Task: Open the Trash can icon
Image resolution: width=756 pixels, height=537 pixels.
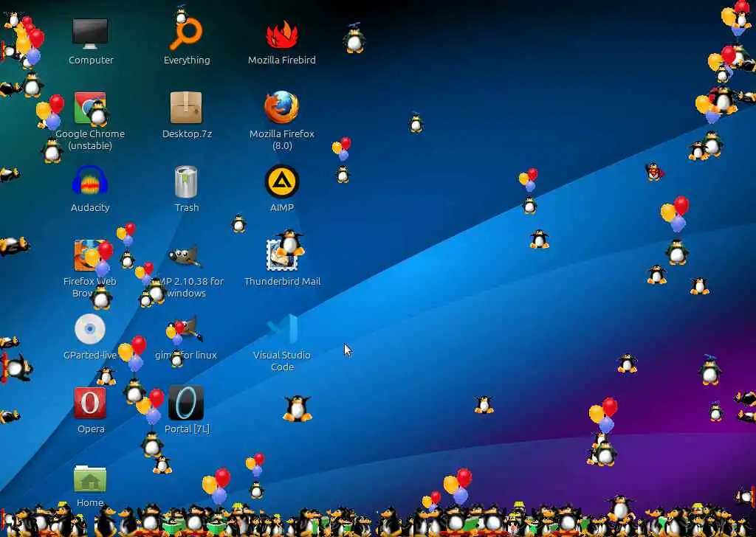Action: coord(186,181)
